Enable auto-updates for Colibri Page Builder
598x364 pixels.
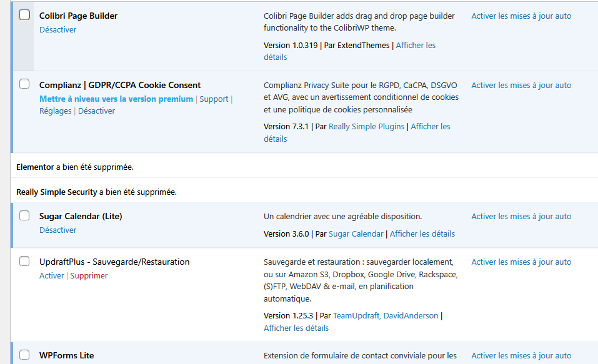pos(521,16)
